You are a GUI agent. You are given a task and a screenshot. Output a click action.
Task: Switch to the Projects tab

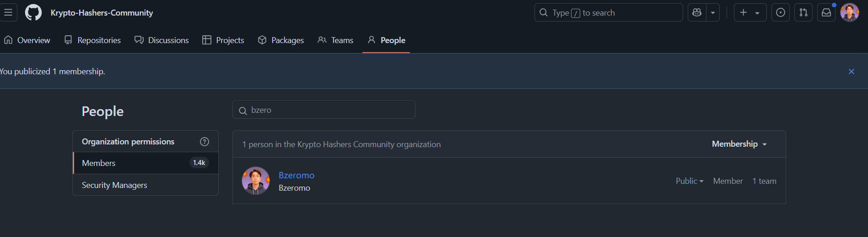223,40
